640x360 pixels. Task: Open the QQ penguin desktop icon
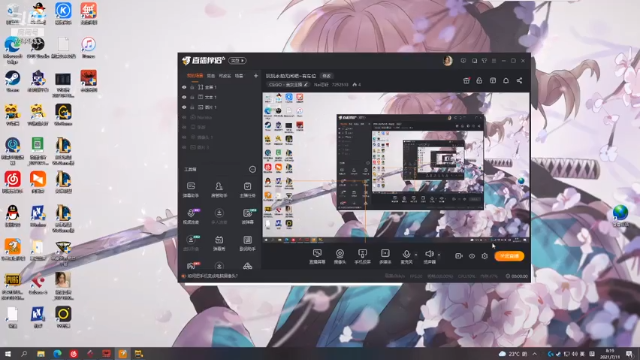tap(13, 216)
